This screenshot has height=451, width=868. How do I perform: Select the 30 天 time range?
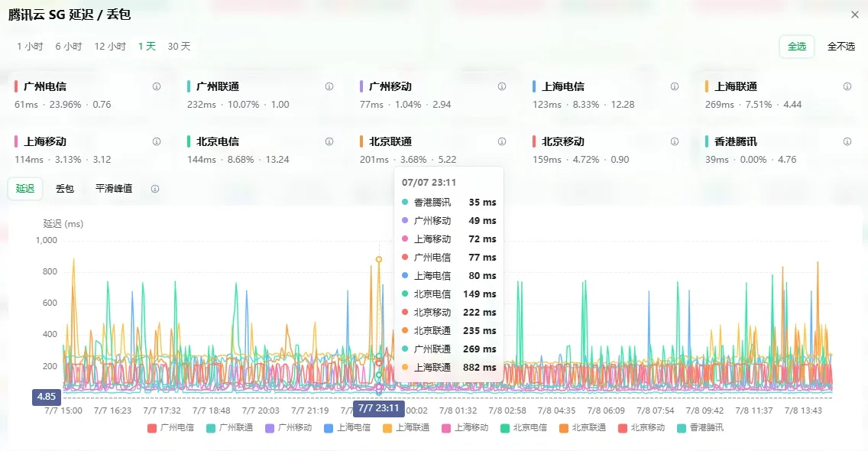(x=179, y=47)
